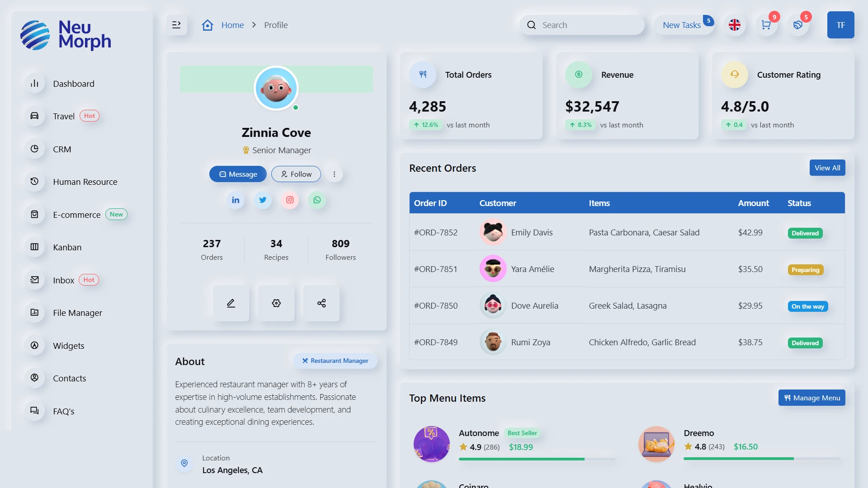Open the Inbox menu item
The image size is (868, 488).
pyautogui.click(x=63, y=281)
